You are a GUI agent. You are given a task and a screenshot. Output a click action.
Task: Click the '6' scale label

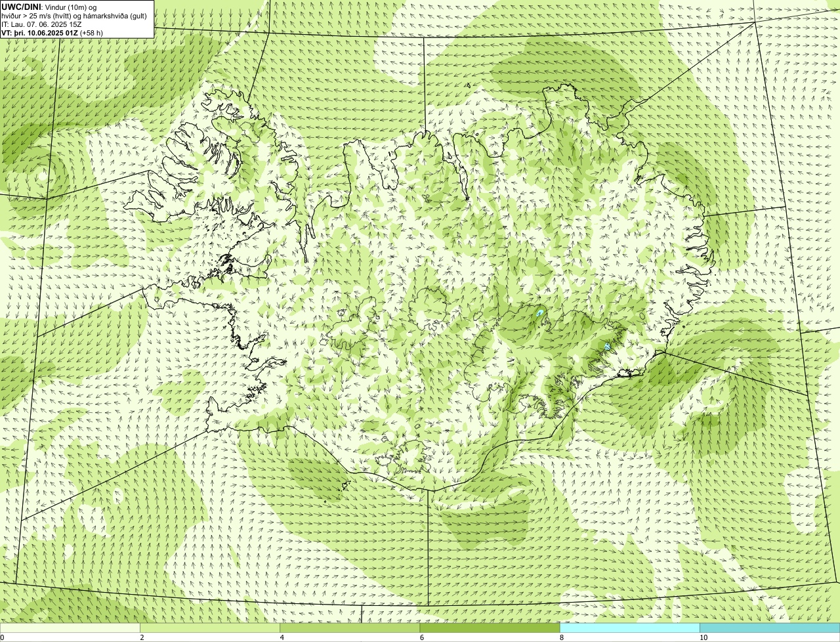click(421, 637)
